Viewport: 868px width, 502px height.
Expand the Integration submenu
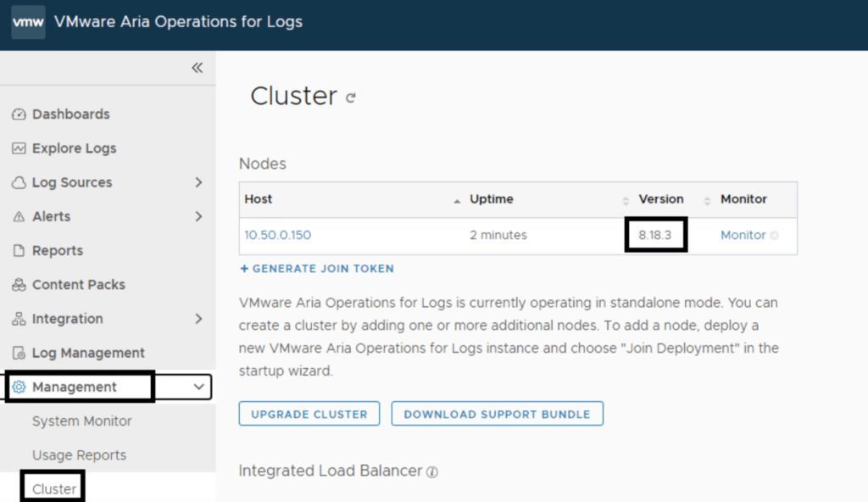[x=198, y=319]
